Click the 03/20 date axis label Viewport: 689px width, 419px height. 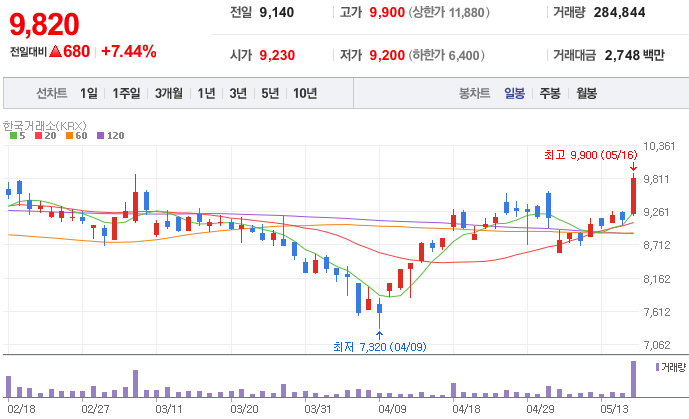pos(244,409)
